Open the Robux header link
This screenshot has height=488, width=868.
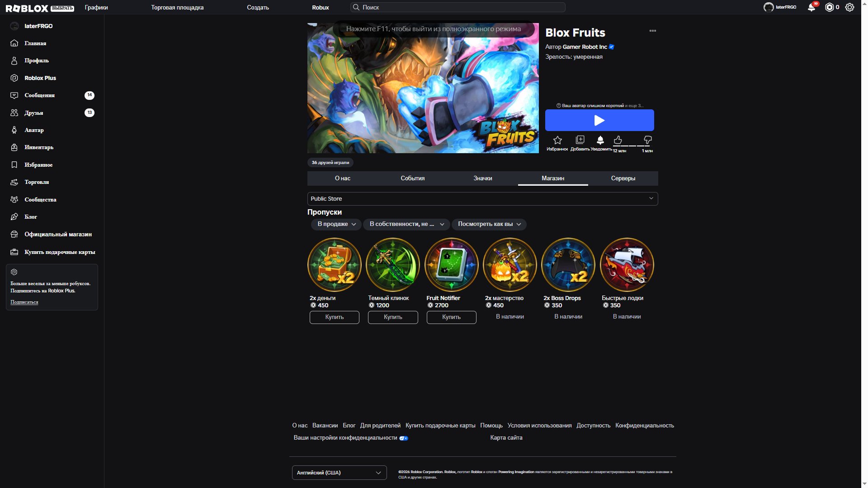(x=321, y=7)
